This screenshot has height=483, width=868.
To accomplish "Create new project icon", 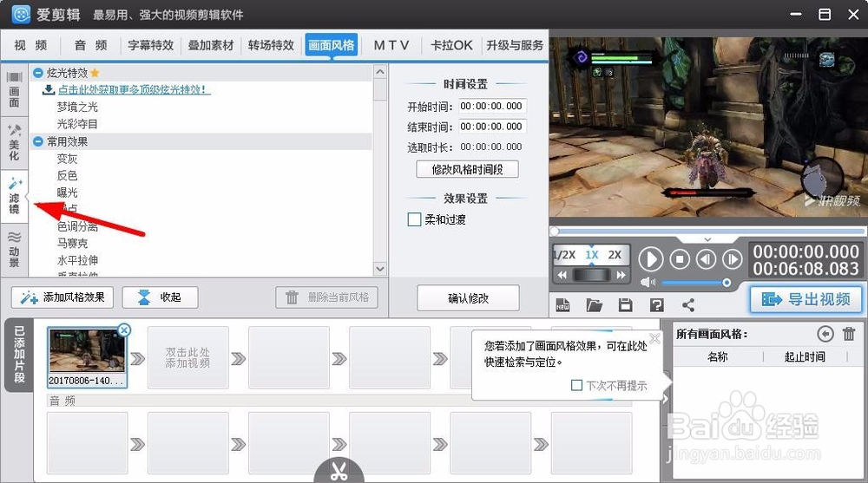I will tap(562, 305).
